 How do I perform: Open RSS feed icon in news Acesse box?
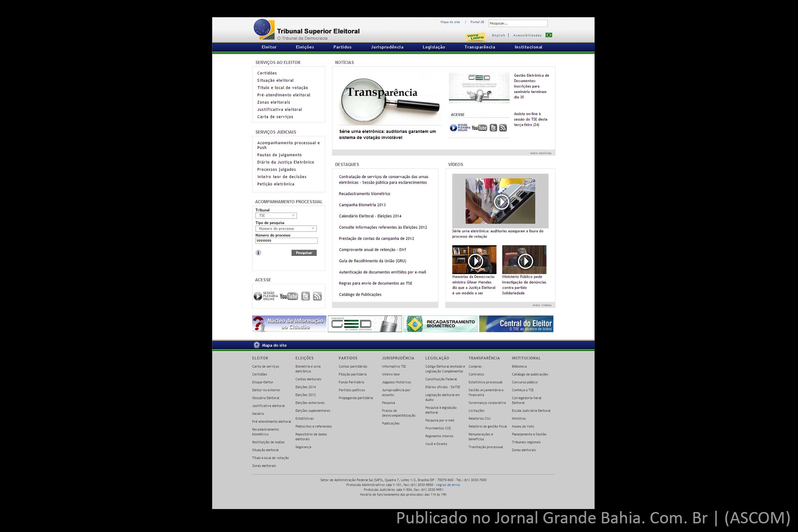[x=503, y=128]
